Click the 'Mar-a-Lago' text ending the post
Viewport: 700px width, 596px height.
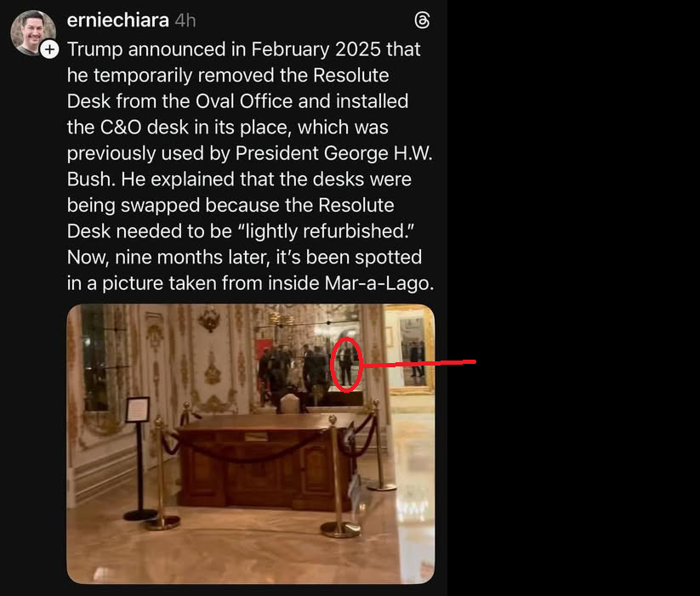(379, 283)
